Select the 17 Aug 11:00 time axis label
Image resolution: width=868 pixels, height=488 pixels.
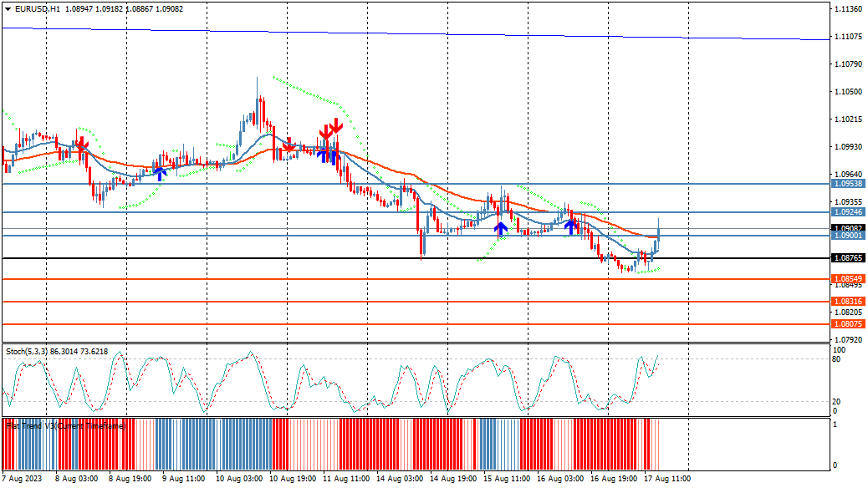point(667,479)
